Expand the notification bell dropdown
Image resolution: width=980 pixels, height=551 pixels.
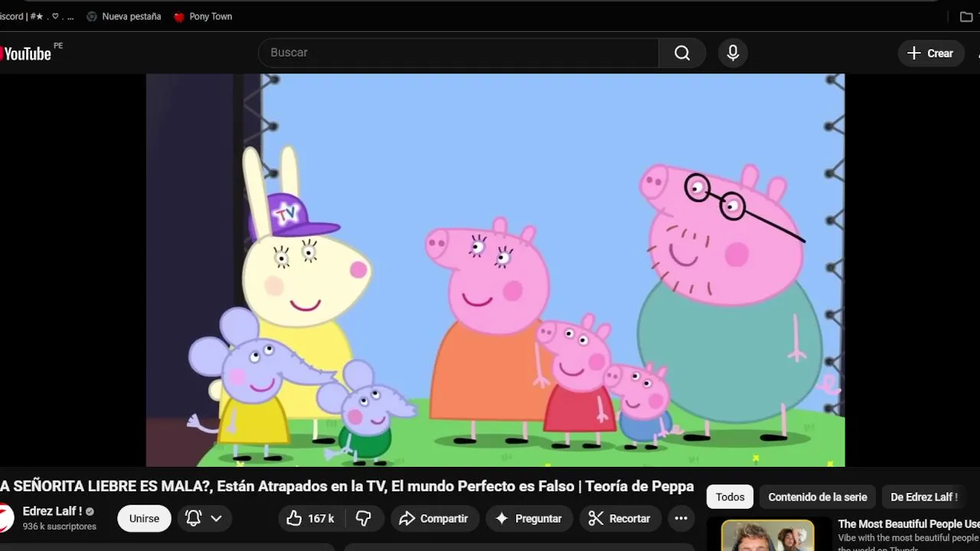pos(204,518)
